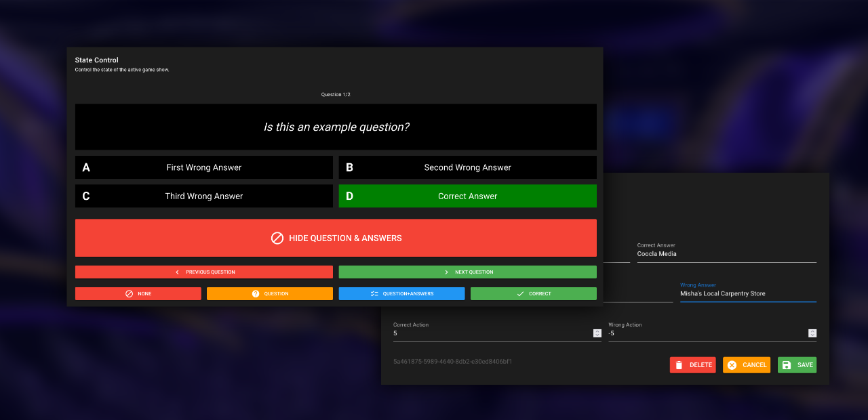The width and height of the screenshot is (868, 420).
Task: Pick the green Correct Answer option D
Action: click(x=467, y=196)
